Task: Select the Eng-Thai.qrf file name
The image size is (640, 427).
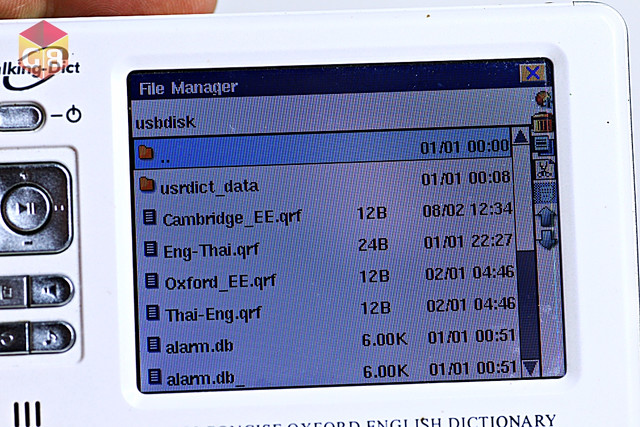Action: tap(211, 251)
